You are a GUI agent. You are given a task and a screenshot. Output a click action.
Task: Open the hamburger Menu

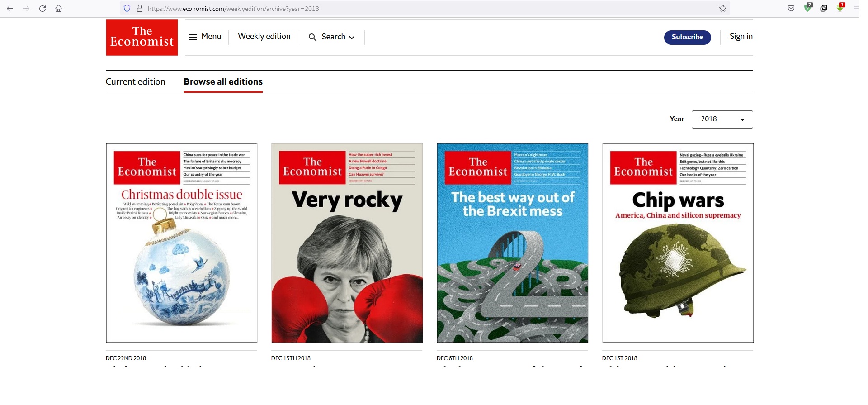coord(205,37)
